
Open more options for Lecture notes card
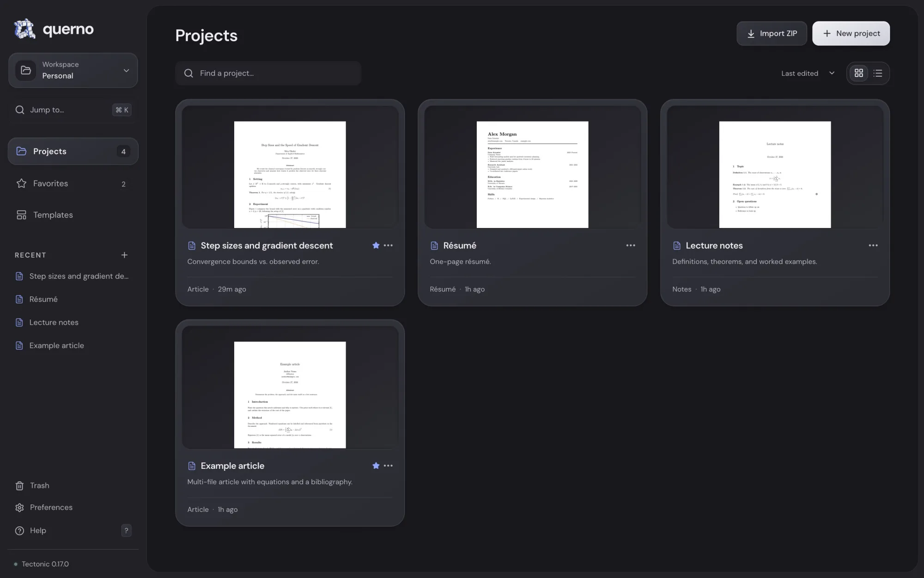tap(873, 246)
